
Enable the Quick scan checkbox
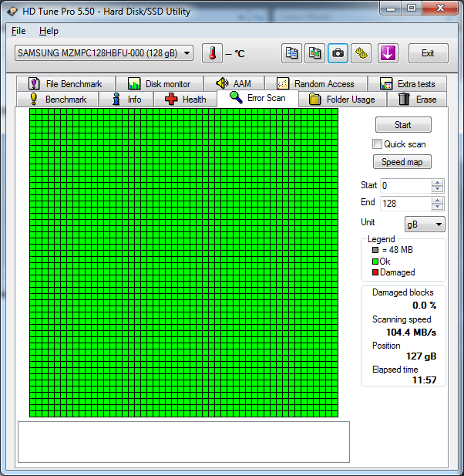click(x=377, y=144)
